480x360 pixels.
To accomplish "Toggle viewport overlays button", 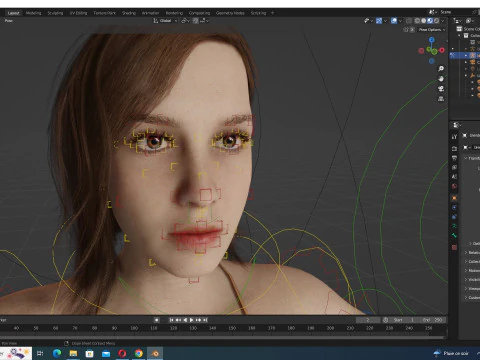I will 394,21.
